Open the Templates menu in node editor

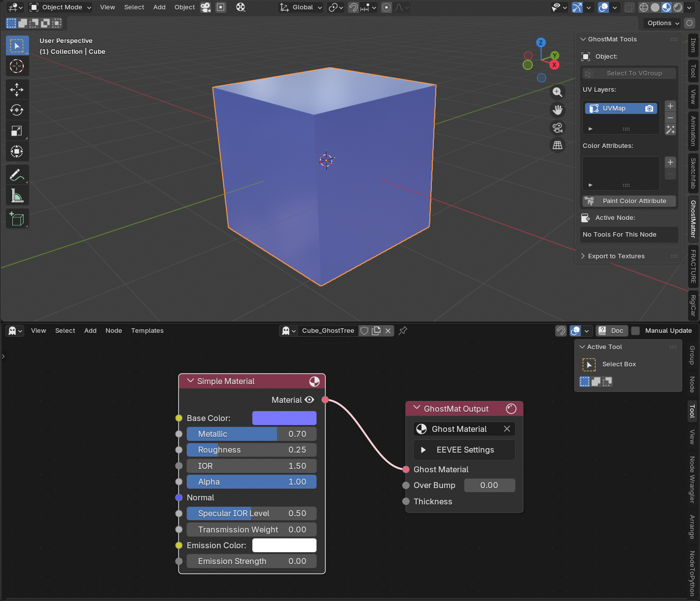click(147, 331)
